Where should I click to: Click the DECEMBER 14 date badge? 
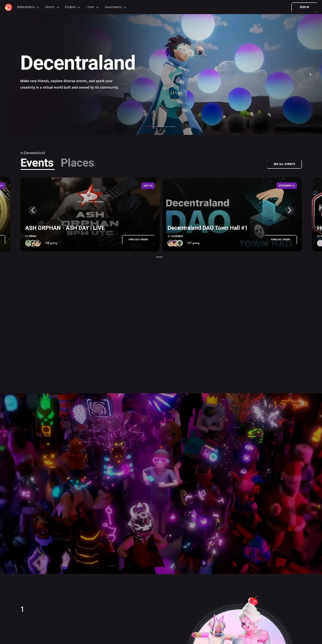pyautogui.click(x=287, y=186)
